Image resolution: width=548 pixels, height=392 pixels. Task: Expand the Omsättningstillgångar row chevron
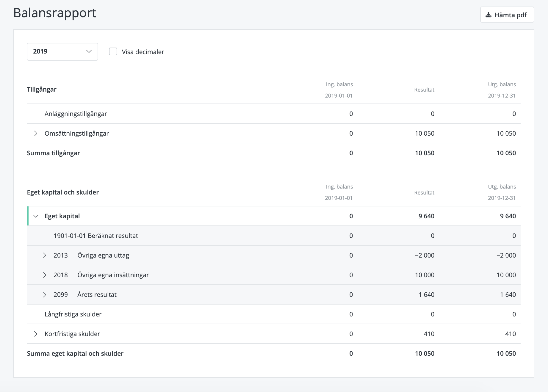pos(36,134)
